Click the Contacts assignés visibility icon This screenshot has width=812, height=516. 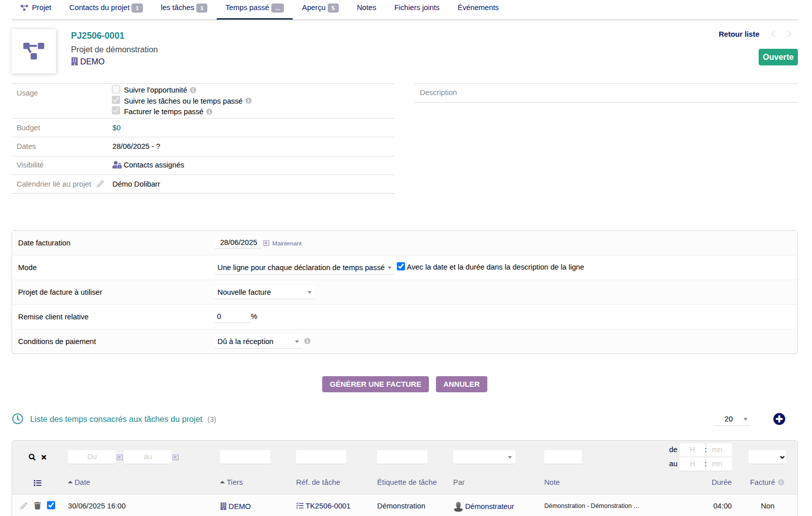pyautogui.click(x=117, y=165)
